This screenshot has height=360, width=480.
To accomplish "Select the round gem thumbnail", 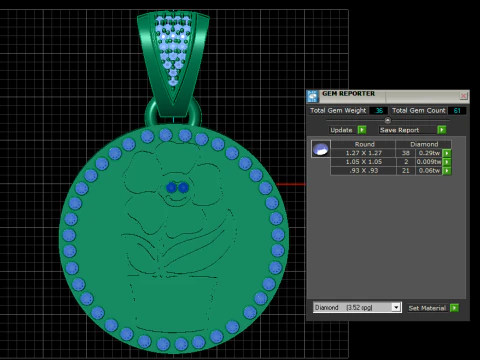I will 321,149.
